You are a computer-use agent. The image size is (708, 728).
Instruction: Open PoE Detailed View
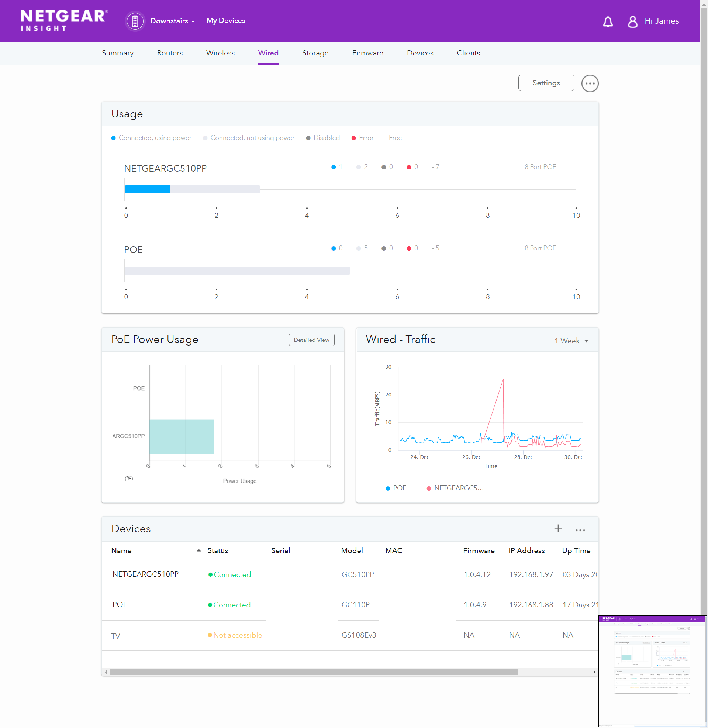pyautogui.click(x=311, y=340)
